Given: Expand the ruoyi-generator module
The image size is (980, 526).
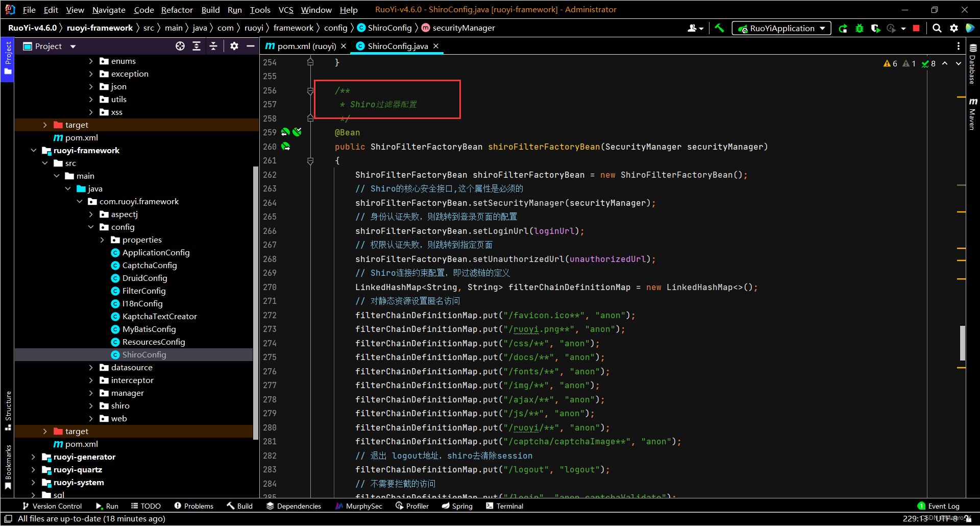Looking at the screenshot, I should tap(34, 457).
